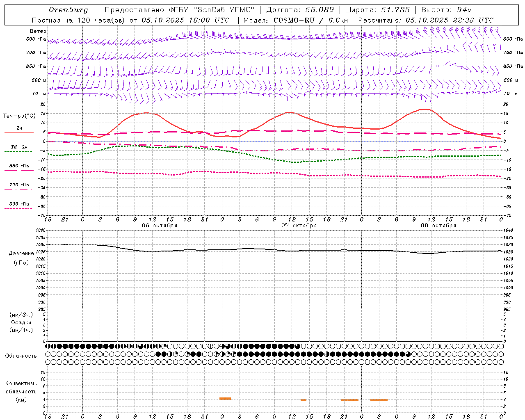Click the 2м temperature legend label
The width and height of the screenshot is (525, 420).
(19, 128)
